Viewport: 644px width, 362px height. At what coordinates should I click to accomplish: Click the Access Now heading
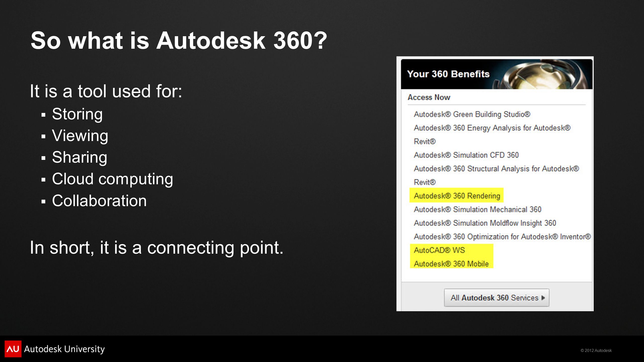(x=429, y=97)
